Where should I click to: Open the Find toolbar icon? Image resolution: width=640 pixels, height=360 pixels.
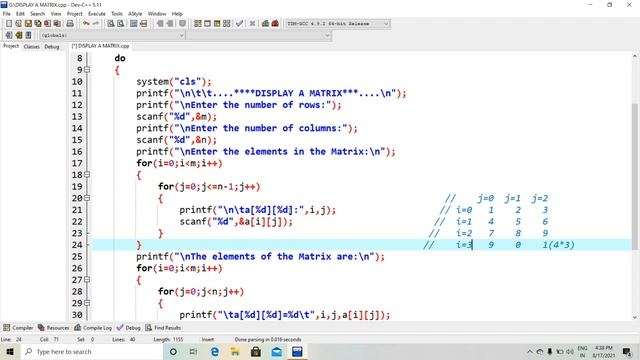(111, 24)
